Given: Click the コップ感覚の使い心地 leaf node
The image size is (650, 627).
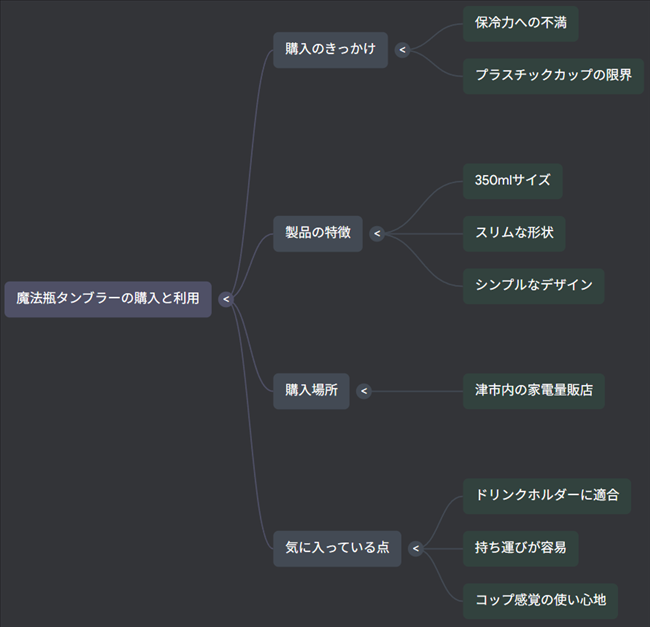Looking at the screenshot, I should (x=540, y=601).
